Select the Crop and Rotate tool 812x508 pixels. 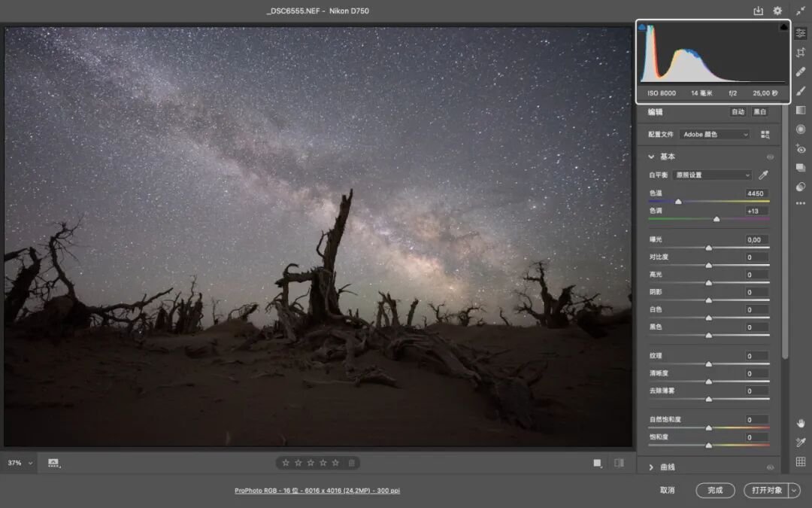point(801,53)
